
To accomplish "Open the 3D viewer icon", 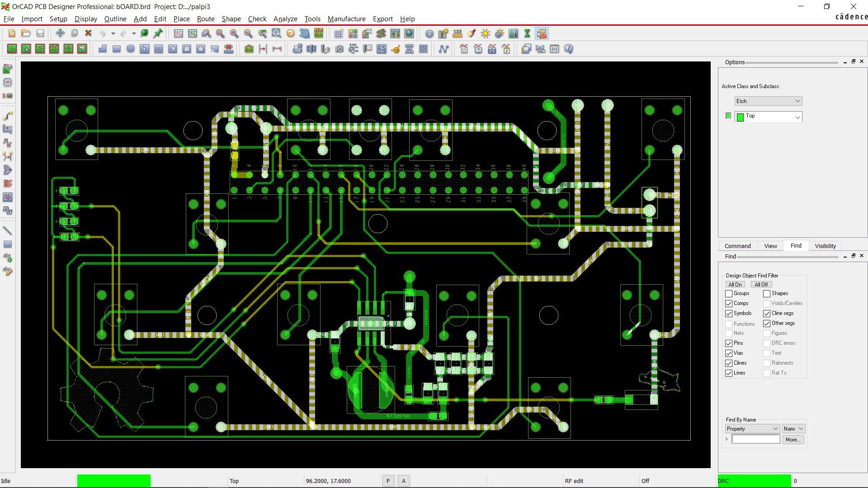I will click(305, 33).
